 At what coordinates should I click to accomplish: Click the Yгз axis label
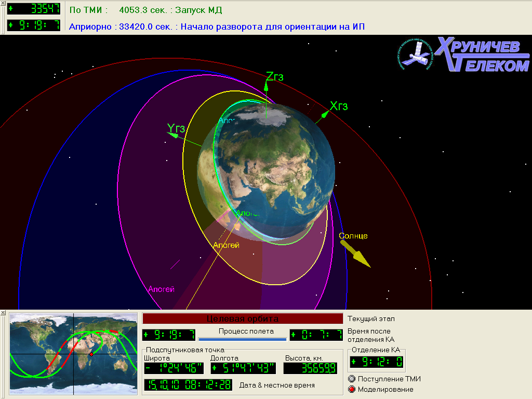[176, 128]
